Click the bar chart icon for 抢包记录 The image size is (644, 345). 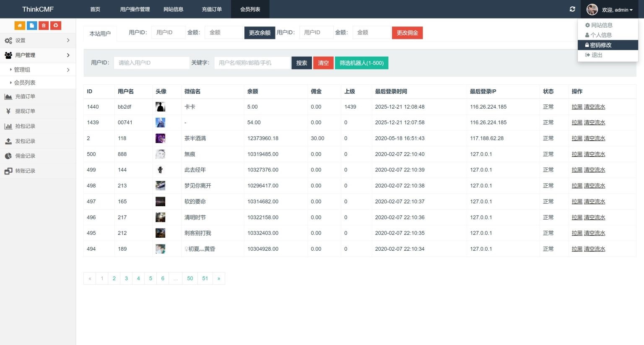[8, 126]
